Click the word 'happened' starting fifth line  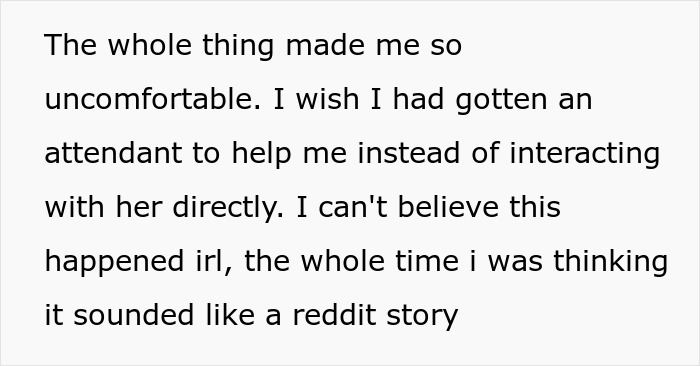114,261
